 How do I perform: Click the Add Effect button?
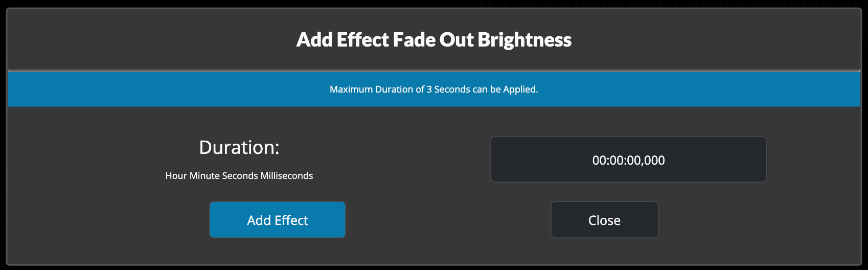tap(278, 220)
